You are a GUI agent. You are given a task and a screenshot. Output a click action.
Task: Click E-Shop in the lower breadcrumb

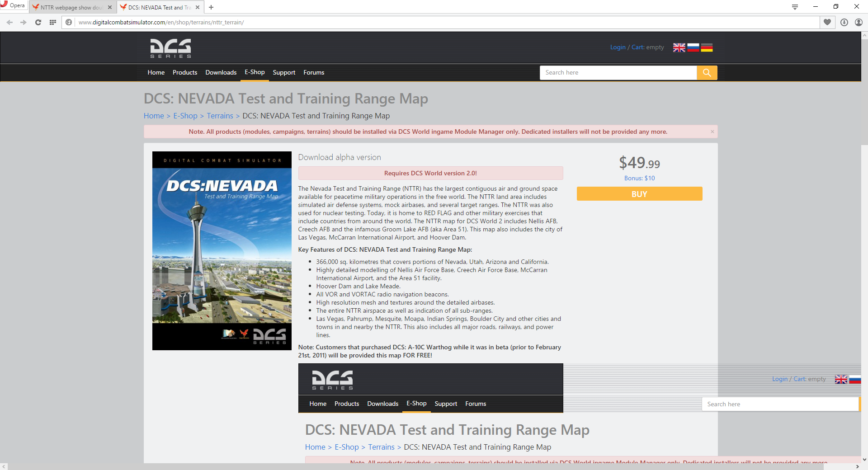point(347,447)
